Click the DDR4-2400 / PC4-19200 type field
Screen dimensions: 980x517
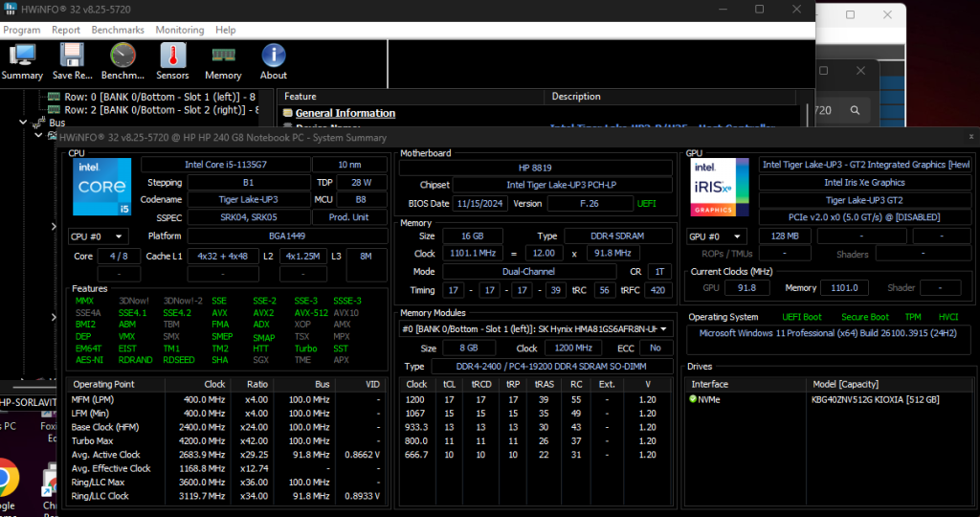(x=551, y=367)
